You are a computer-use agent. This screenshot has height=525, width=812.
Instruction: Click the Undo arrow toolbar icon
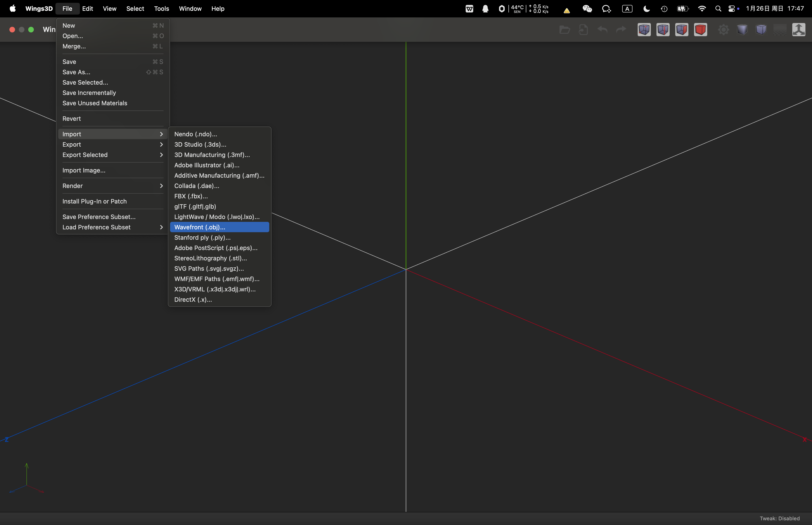click(602, 30)
